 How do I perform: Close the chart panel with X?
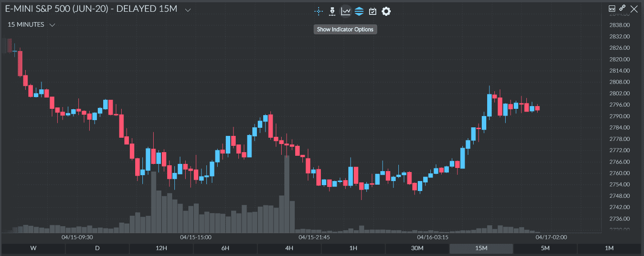(634, 9)
